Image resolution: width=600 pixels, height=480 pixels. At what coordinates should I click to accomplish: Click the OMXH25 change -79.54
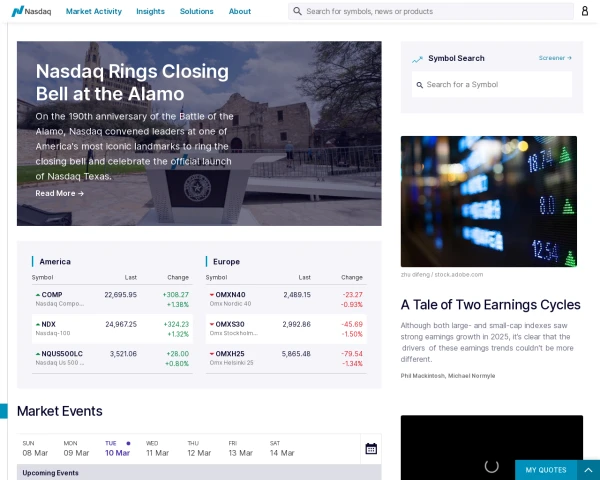click(352, 354)
